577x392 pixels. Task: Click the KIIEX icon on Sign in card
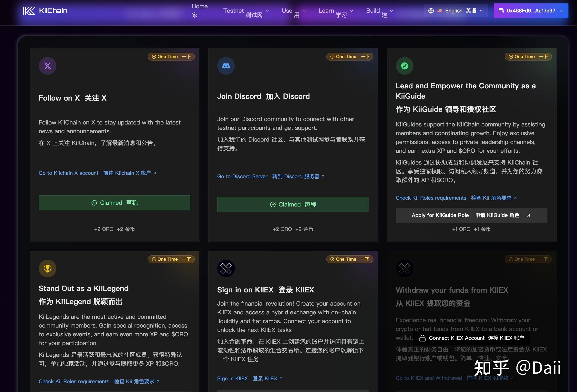[x=226, y=268]
